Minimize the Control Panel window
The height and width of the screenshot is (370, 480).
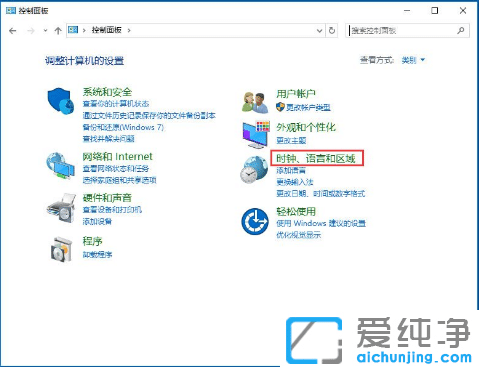407,11
